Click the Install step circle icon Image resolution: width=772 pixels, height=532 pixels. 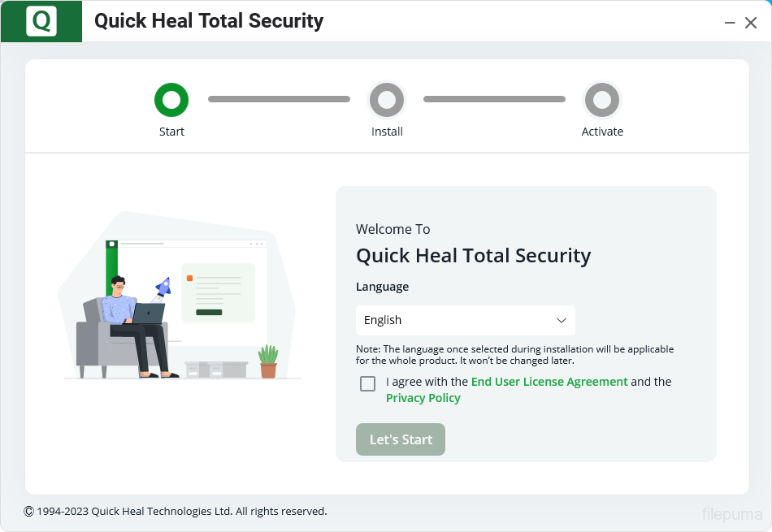point(387,100)
